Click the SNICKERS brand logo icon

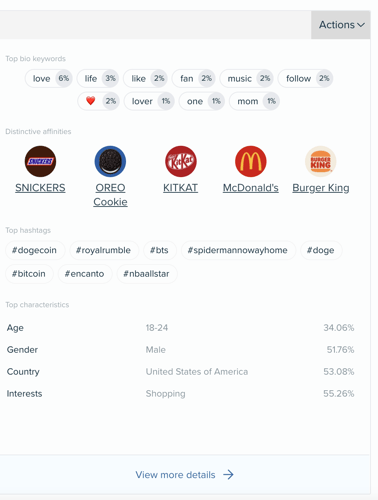click(x=40, y=161)
